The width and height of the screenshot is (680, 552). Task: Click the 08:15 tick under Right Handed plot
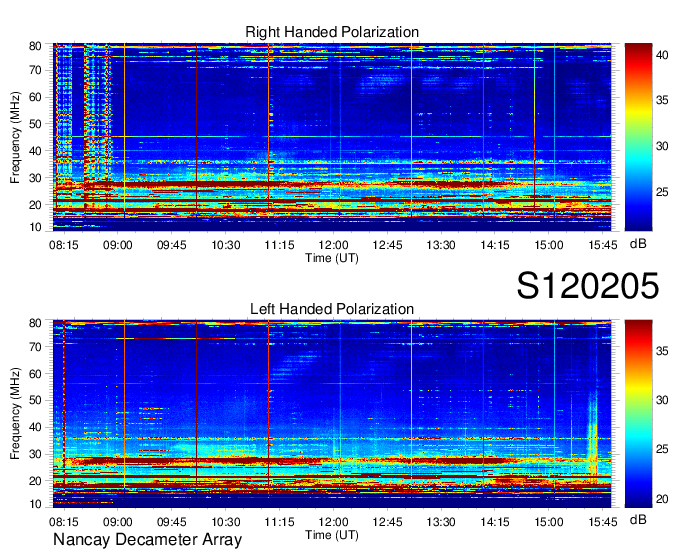(64, 245)
